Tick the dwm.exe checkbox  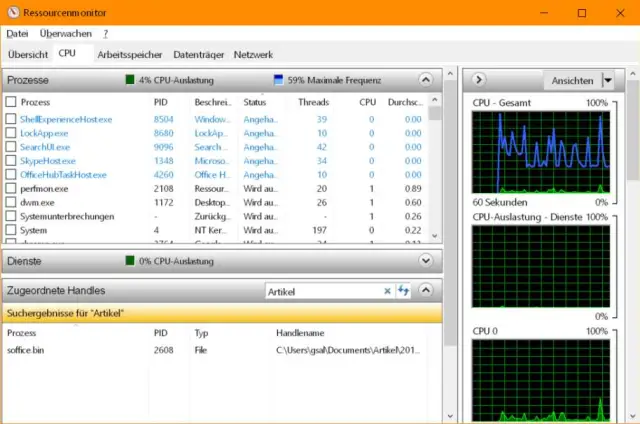point(11,202)
